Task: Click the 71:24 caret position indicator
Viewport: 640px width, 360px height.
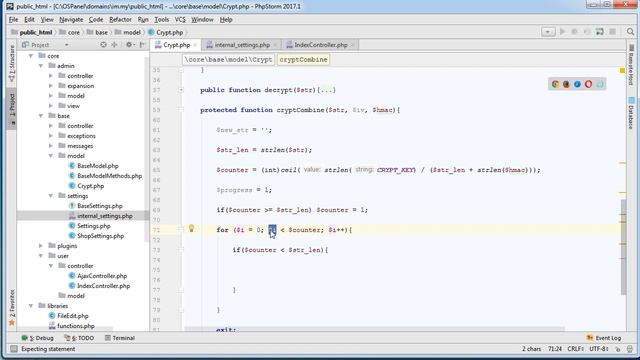Action: pyautogui.click(x=555, y=349)
